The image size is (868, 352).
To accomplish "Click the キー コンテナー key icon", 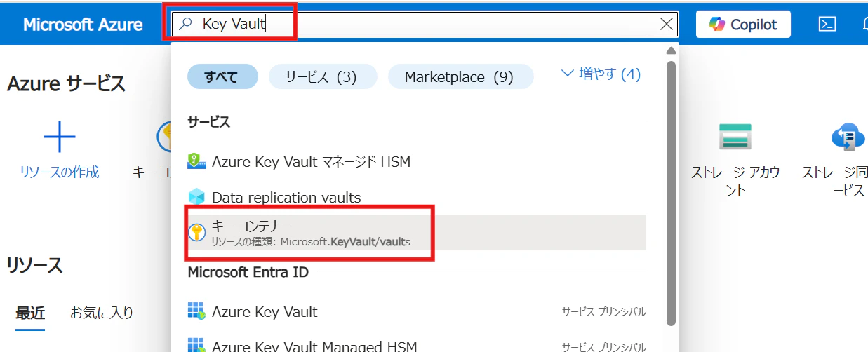I will coord(196,233).
